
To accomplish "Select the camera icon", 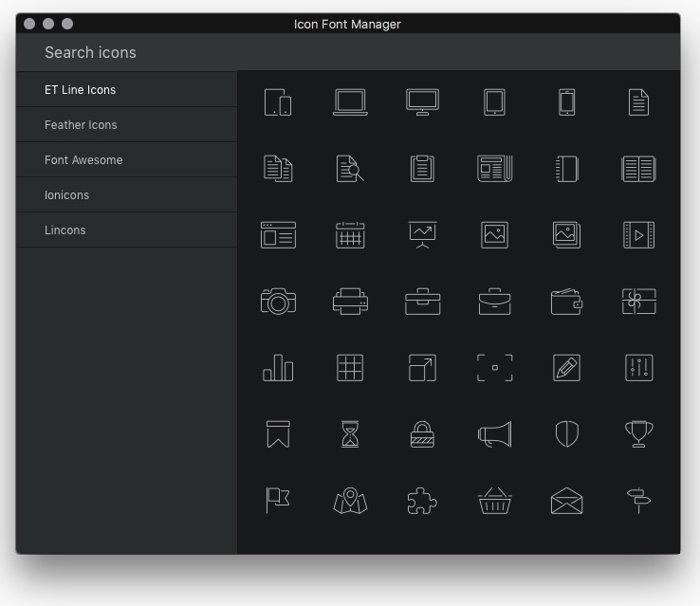I will (278, 302).
